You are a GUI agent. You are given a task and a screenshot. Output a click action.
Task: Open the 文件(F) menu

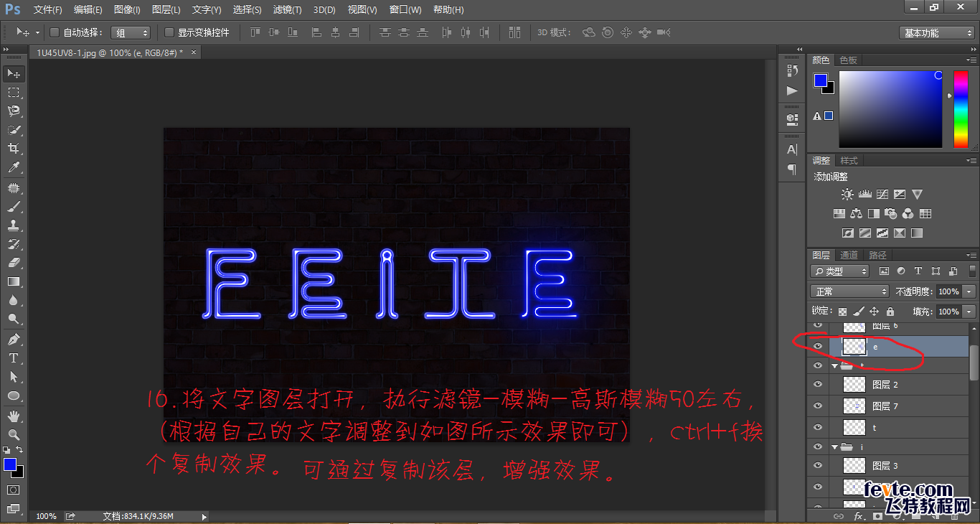(x=48, y=10)
